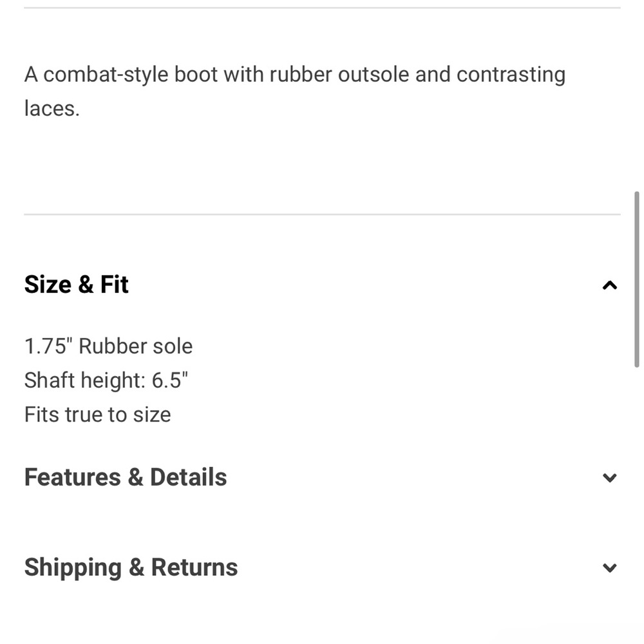Click the Shipping & Returns down chevron

pos(609,568)
